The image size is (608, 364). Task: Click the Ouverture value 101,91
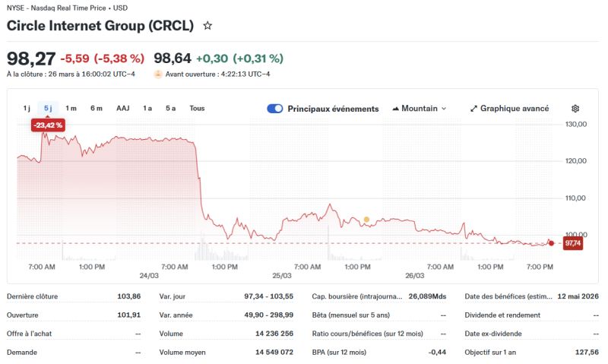tap(129, 315)
